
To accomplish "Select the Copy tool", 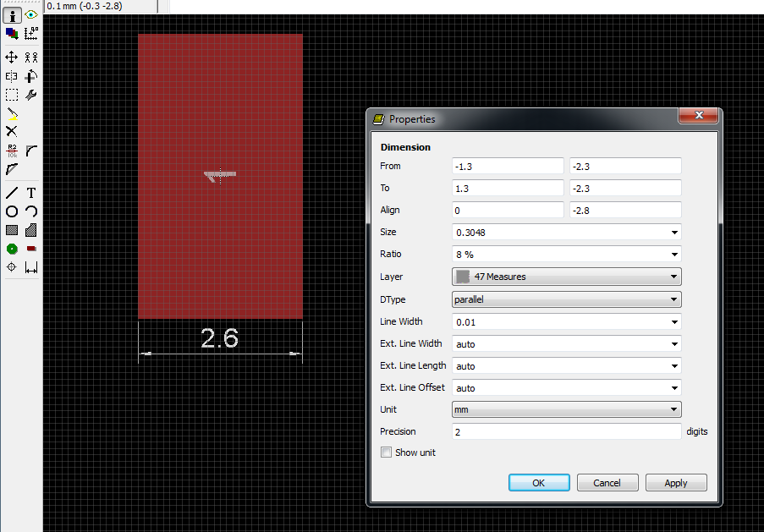I will coord(31,58).
